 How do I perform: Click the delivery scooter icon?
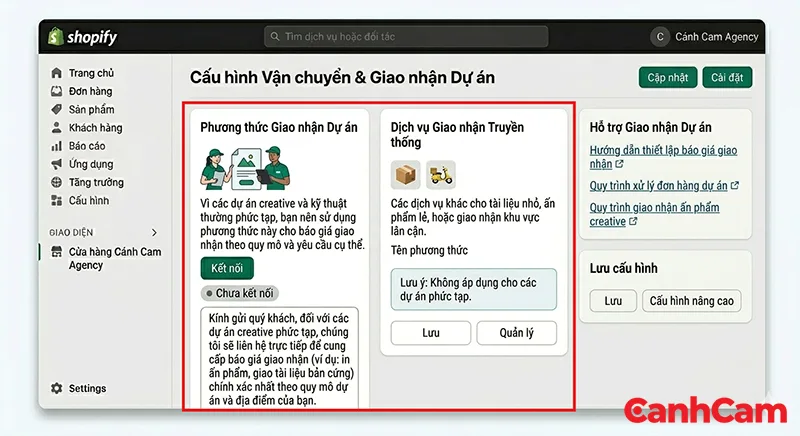click(441, 175)
